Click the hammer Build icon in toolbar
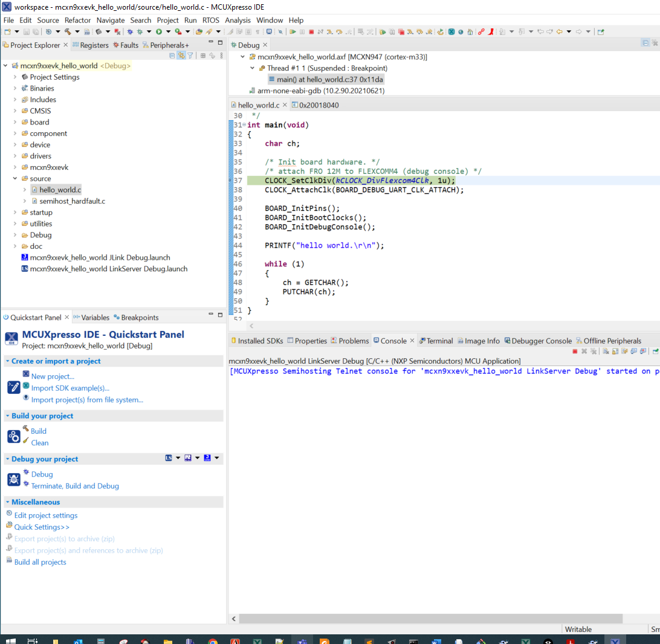Image resolution: width=660 pixels, height=644 pixels. tap(68, 31)
